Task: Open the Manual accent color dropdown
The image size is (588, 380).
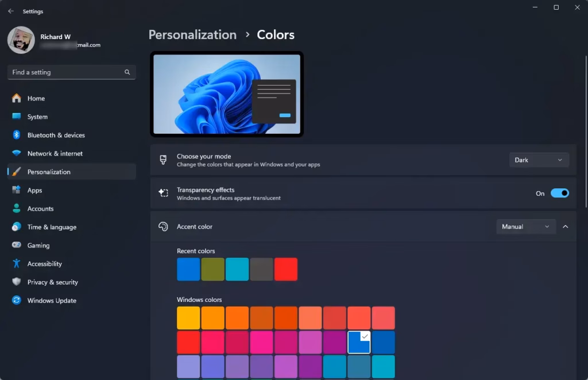Action: [x=526, y=227]
